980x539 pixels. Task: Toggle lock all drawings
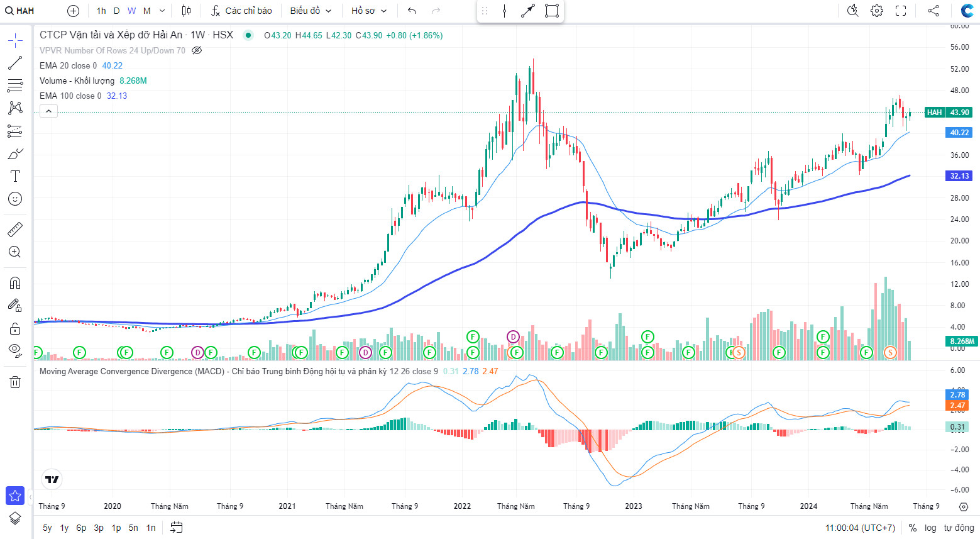(15, 328)
